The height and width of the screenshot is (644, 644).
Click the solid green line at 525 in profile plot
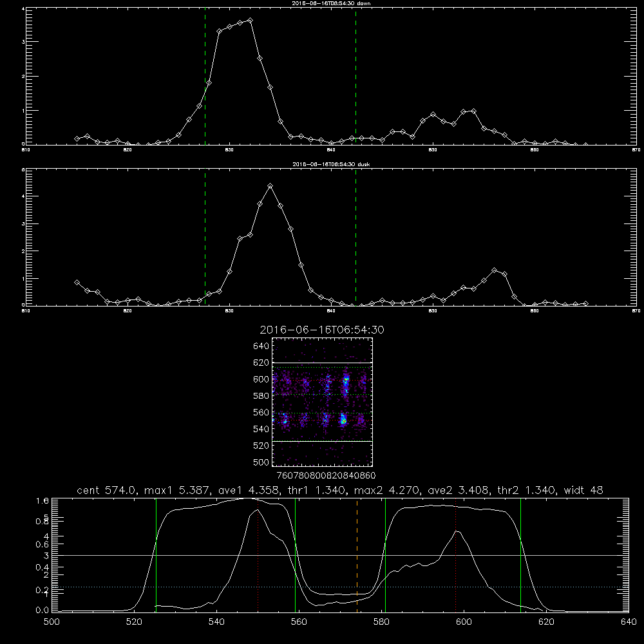[156, 555]
